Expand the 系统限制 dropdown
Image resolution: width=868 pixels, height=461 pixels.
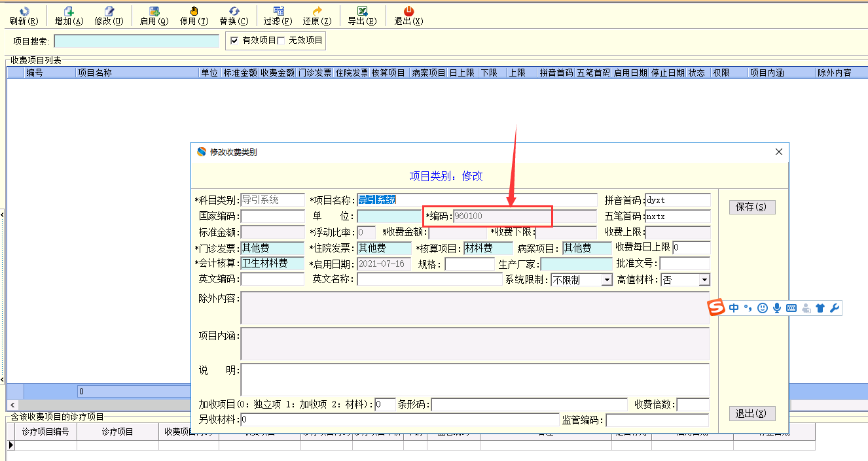(x=607, y=280)
